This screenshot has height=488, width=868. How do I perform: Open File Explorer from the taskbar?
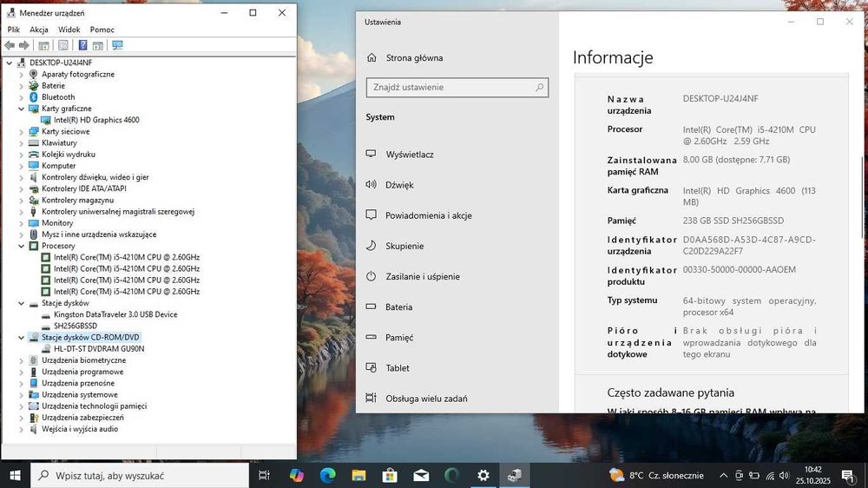358,475
